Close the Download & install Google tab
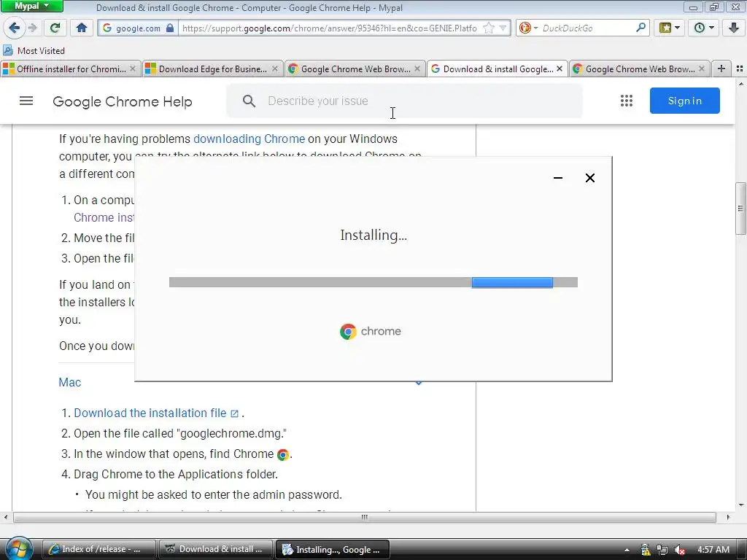Viewport: 747px width, 560px height. [560, 69]
